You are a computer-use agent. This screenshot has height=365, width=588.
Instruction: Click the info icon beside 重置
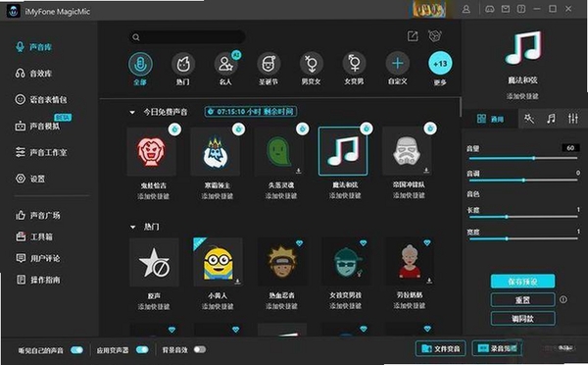coord(563,299)
